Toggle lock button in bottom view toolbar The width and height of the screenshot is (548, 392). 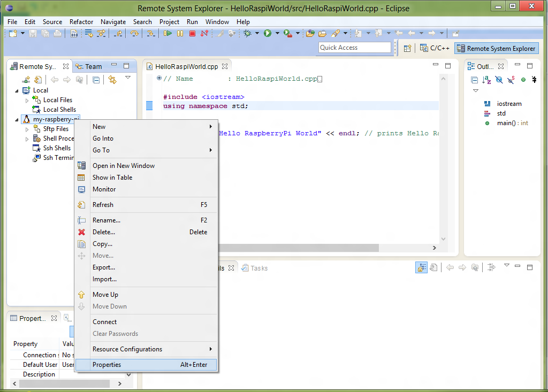click(x=421, y=267)
